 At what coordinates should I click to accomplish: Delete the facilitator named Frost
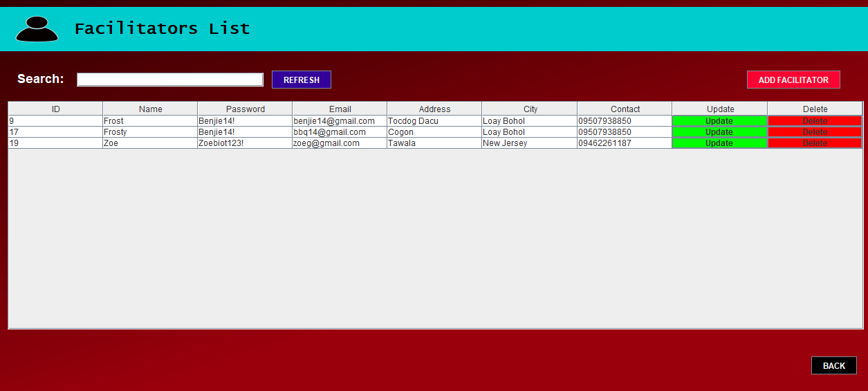tap(814, 121)
